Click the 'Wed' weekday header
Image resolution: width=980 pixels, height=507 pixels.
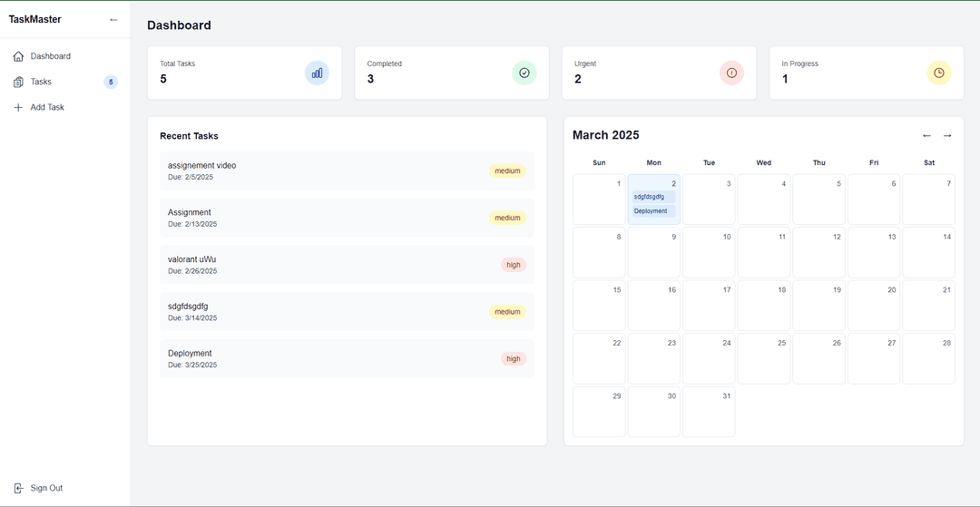[764, 163]
